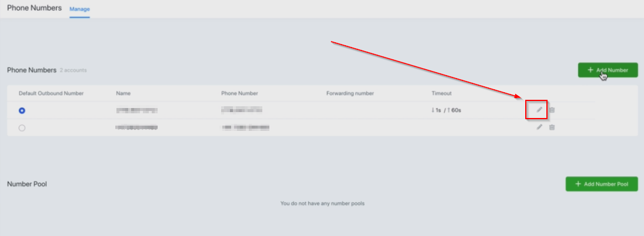Delete the first phone number via trash icon
The height and width of the screenshot is (236, 644).
coord(552,110)
